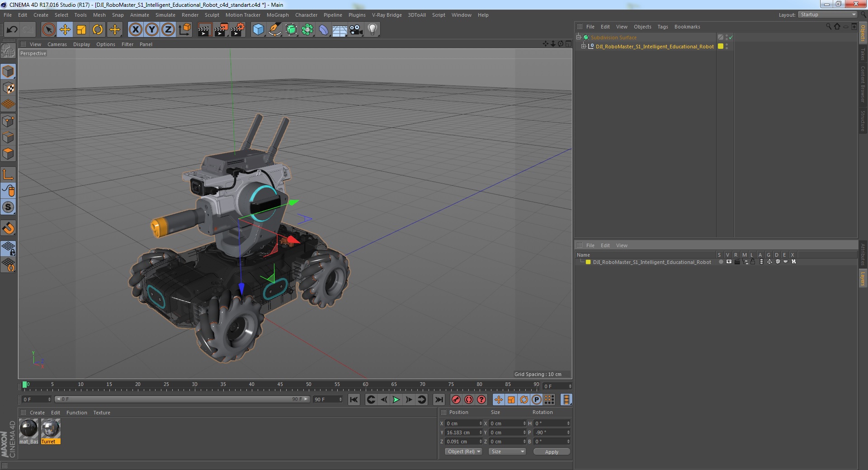Toggle Y axis lock

pyautogui.click(x=152, y=30)
